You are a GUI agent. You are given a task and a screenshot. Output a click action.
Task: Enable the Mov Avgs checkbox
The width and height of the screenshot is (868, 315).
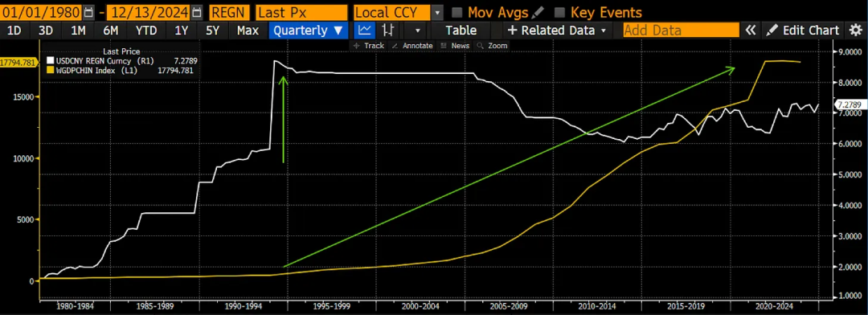click(457, 13)
